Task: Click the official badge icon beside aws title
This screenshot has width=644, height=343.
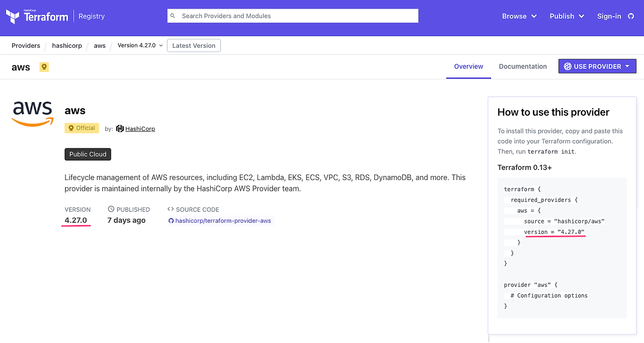Action: (x=44, y=67)
